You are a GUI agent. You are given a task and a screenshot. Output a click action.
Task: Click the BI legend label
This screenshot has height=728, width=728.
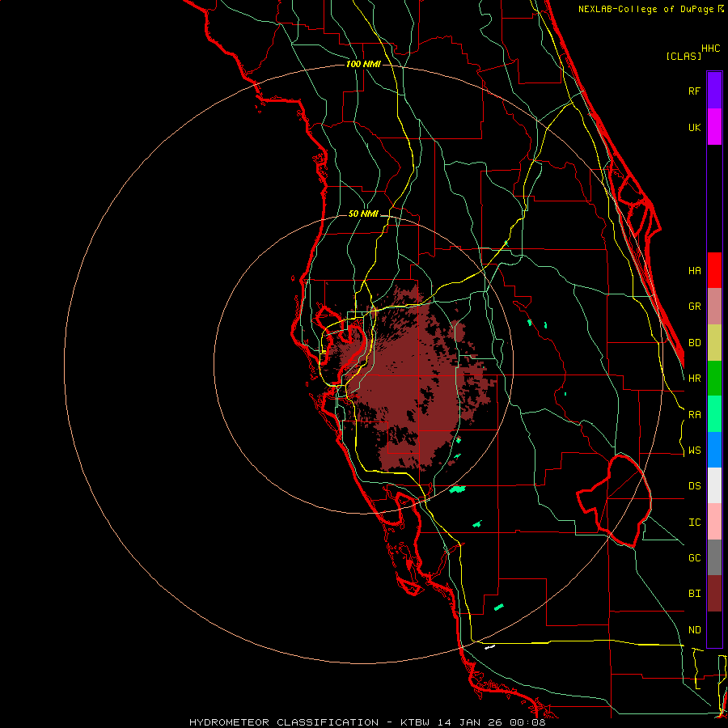(x=694, y=594)
